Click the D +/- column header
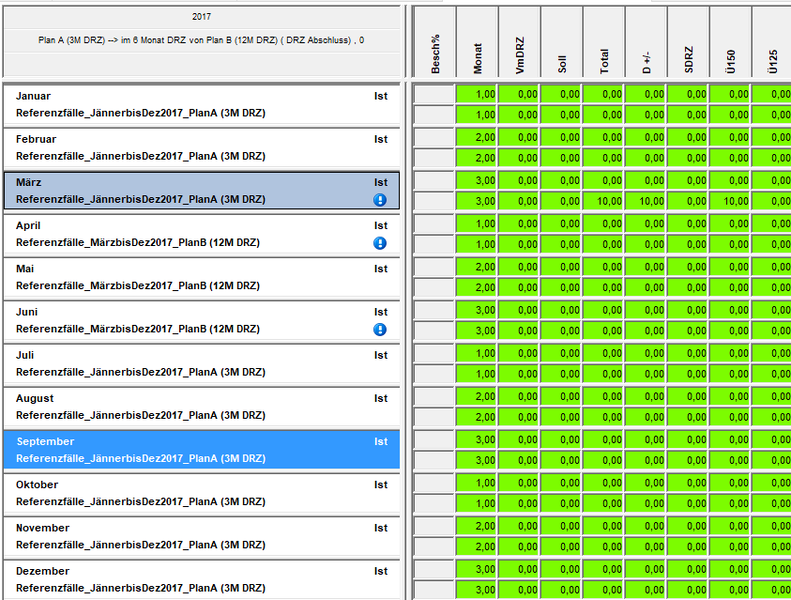791x600 pixels. [x=646, y=42]
